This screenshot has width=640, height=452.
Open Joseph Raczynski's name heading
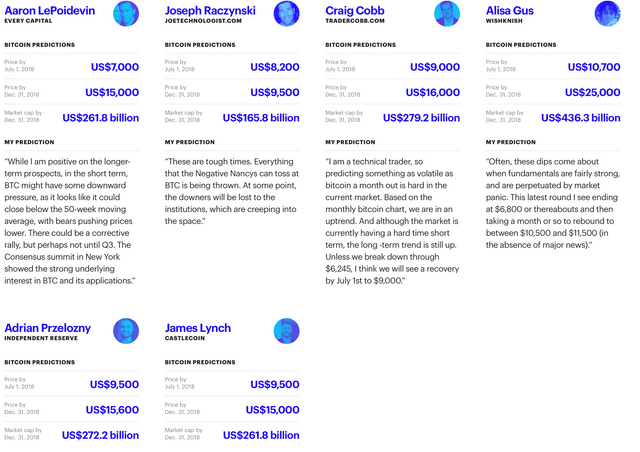tap(210, 10)
